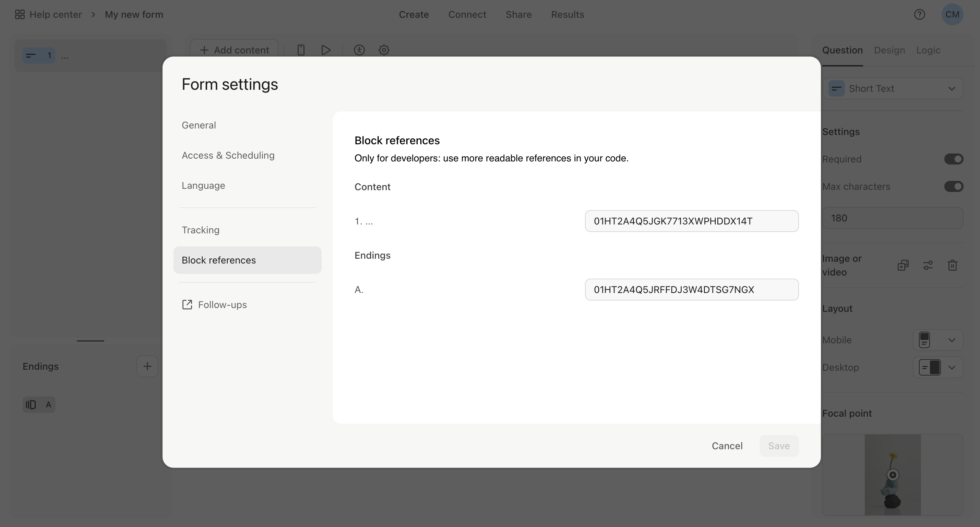
Task: Open the CM user avatar menu
Action: click(952, 14)
